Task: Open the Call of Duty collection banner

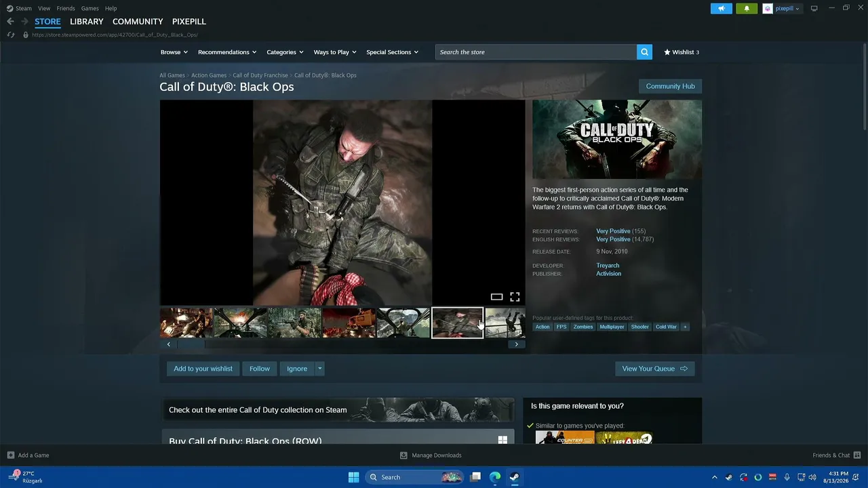Action: click(338, 410)
